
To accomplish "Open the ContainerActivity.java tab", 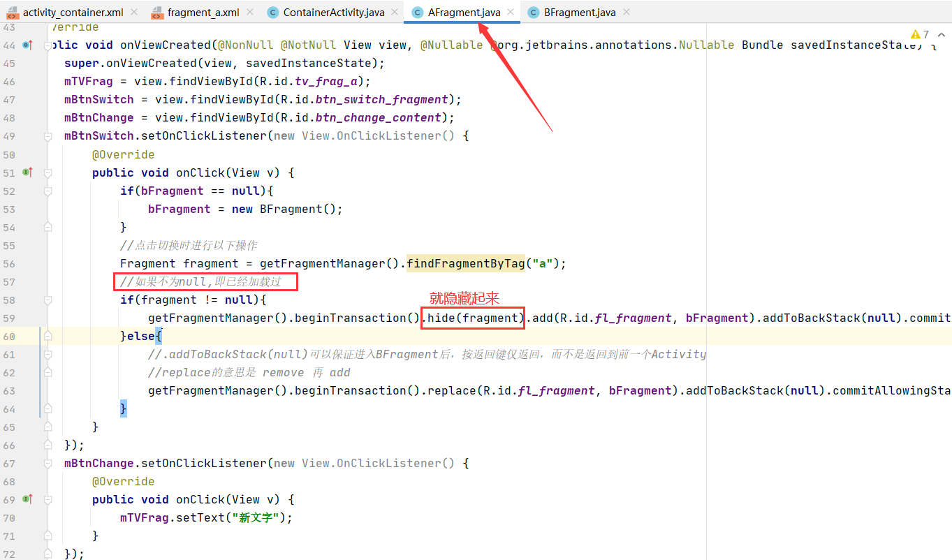I will (x=334, y=13).
